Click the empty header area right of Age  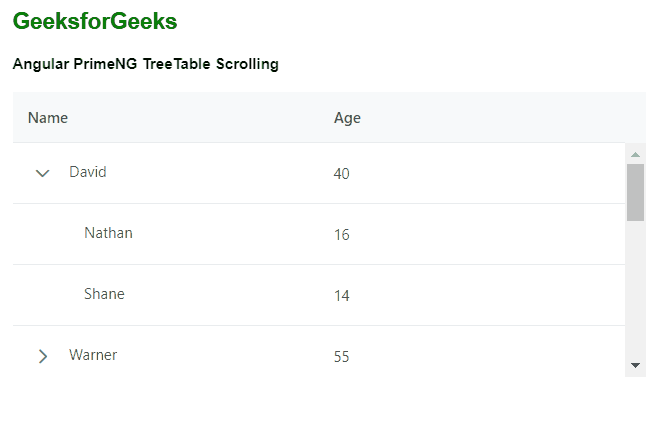click(500, 118)
